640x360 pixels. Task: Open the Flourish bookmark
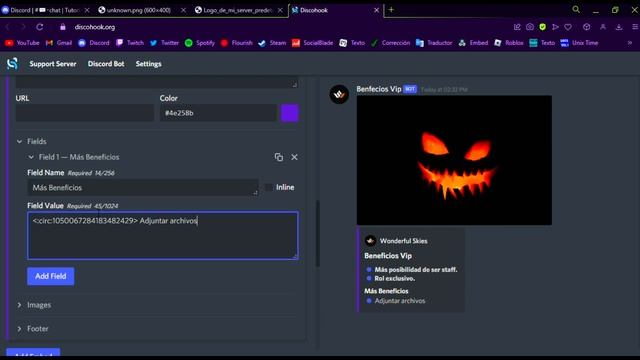point(236,43)
